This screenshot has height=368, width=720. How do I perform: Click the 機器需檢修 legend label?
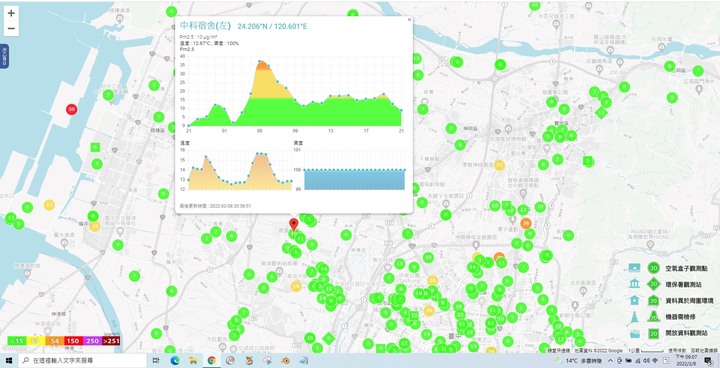680,317
